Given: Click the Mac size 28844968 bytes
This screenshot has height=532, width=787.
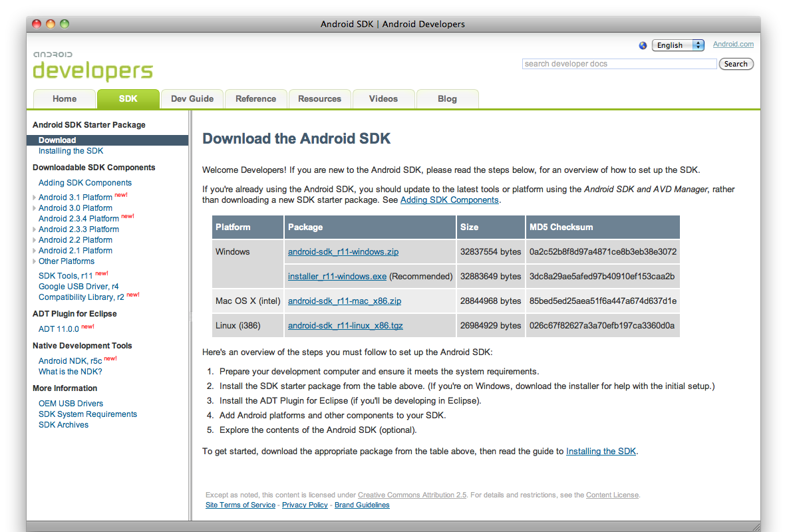Looking at the screenshot, I should (490, 301).
